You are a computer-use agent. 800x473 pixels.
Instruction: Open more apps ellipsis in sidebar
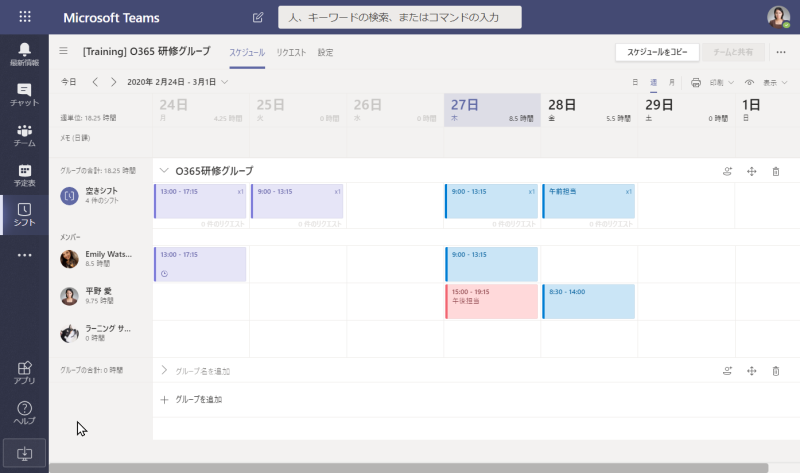click(x=24, y=255)
